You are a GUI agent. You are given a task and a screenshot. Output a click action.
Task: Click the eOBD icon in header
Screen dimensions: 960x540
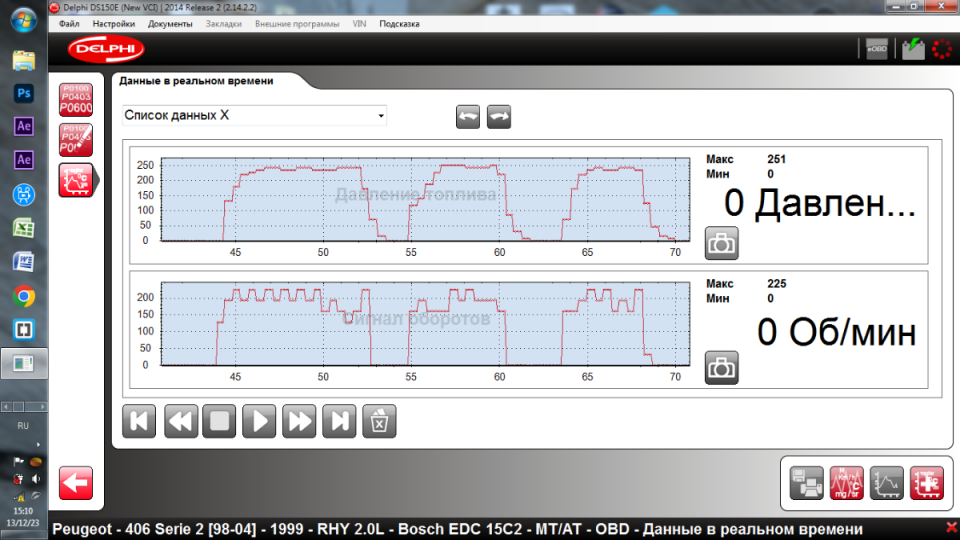(x=876, y=49)
